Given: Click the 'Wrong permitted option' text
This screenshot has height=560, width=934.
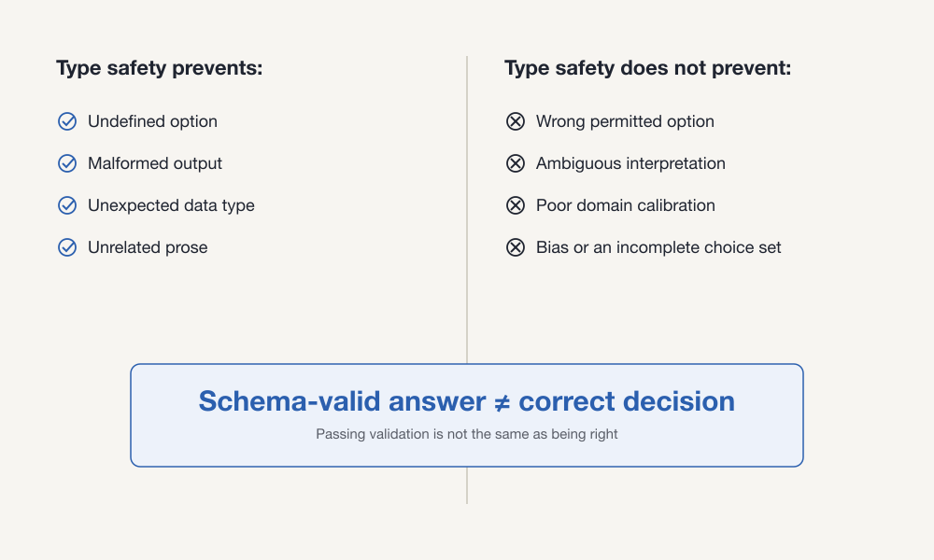Looking at the screenshot, I should click(625, 121).
